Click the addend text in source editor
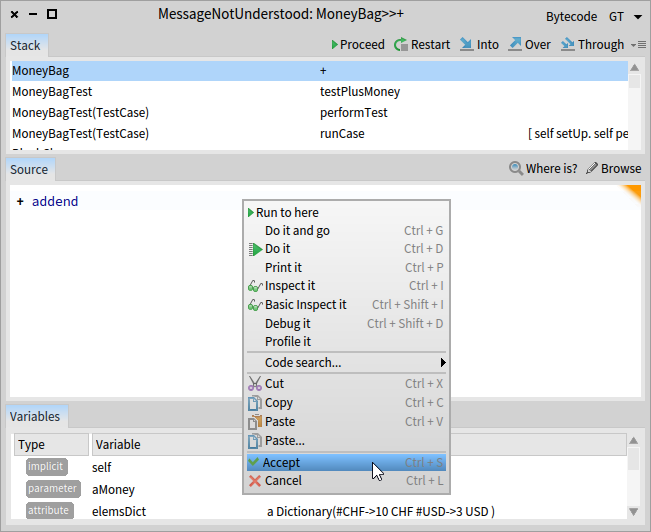This screenshot has width=651, height=532. 55,201
